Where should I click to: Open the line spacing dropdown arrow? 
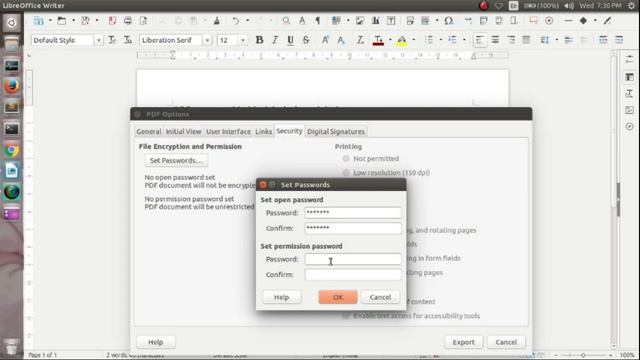click(557, 40)
